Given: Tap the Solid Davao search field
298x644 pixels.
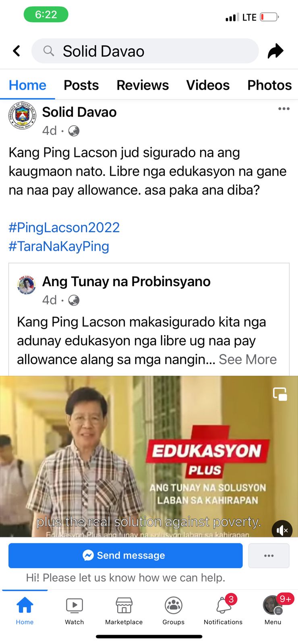Looking at the screenshot, I should point(145,51).
